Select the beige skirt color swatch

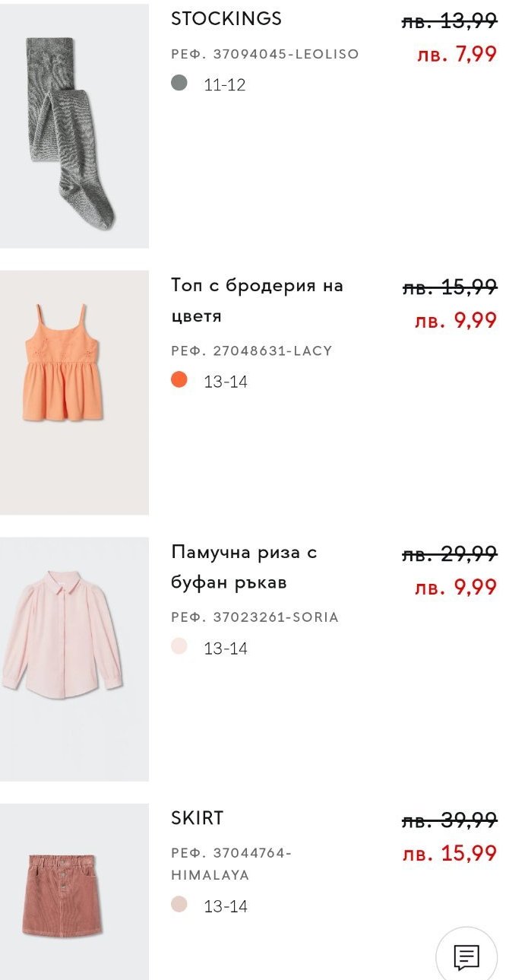[179, 904]
